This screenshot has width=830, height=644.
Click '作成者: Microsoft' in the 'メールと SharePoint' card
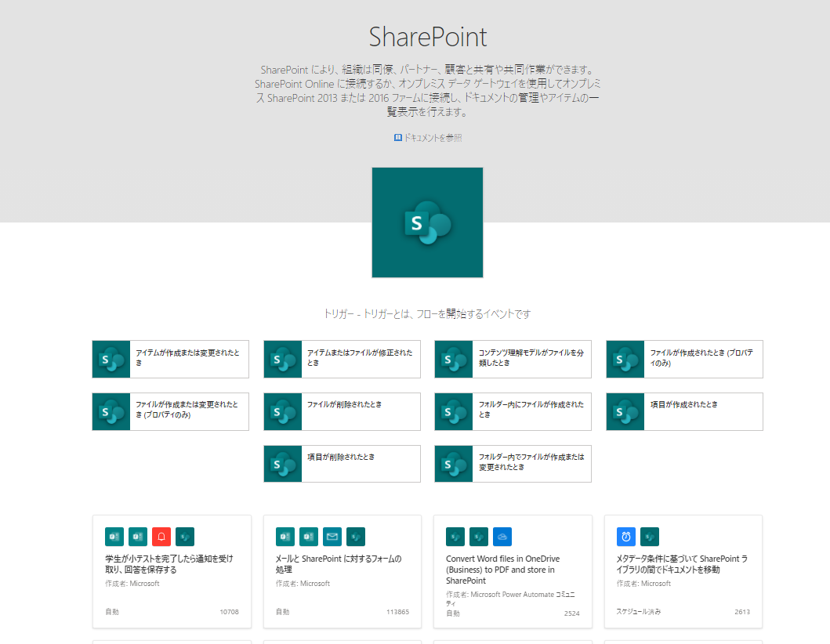click(x=303, y=583)
